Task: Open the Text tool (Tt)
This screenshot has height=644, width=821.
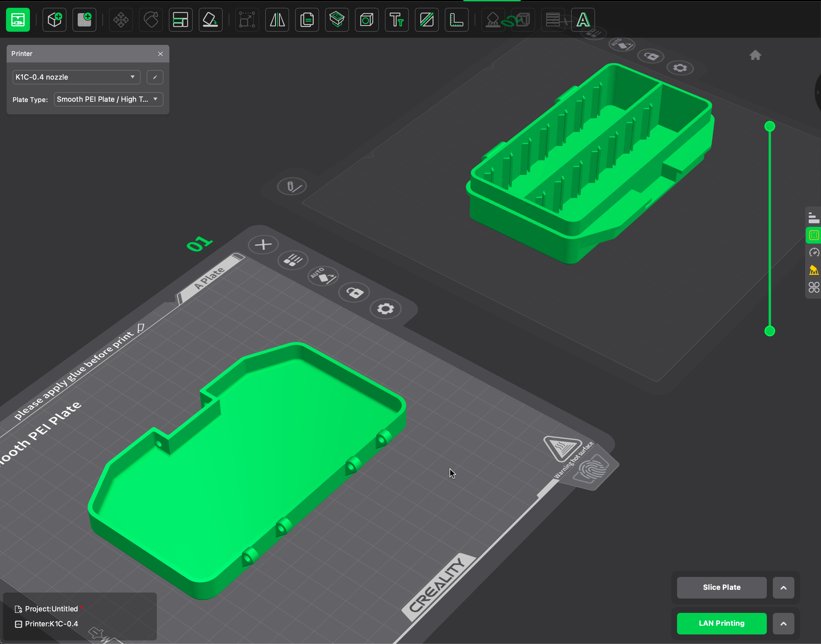Action: (396, 20)
